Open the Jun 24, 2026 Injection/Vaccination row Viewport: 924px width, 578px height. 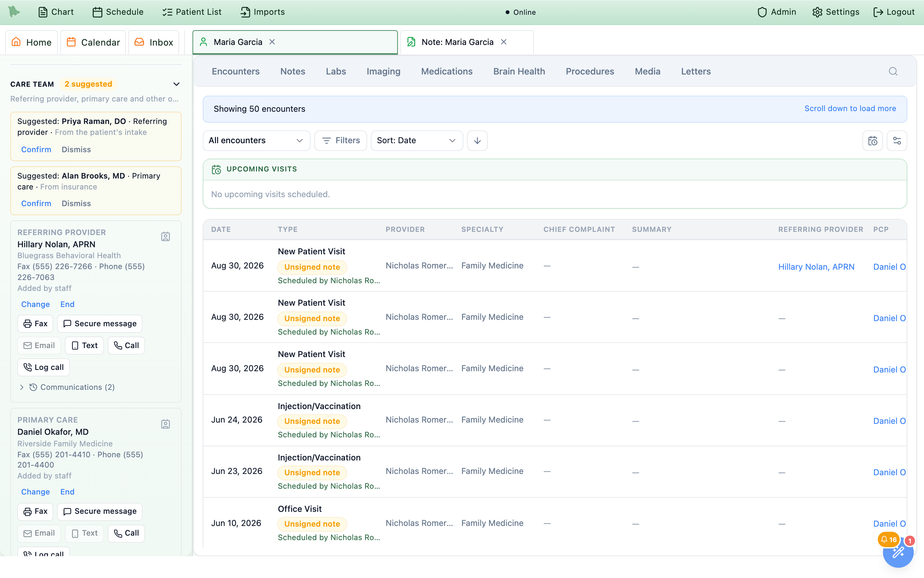click(x=555, y=420)
